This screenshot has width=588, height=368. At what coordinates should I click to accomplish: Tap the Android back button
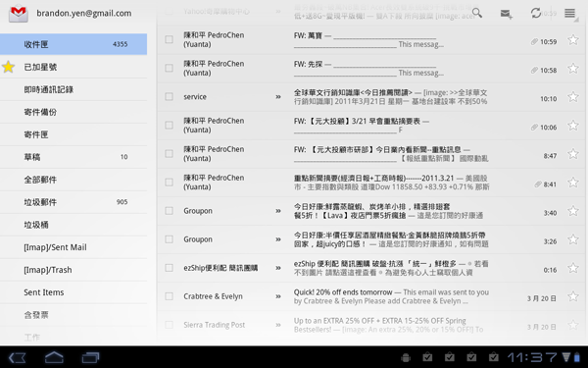point(18,357)
